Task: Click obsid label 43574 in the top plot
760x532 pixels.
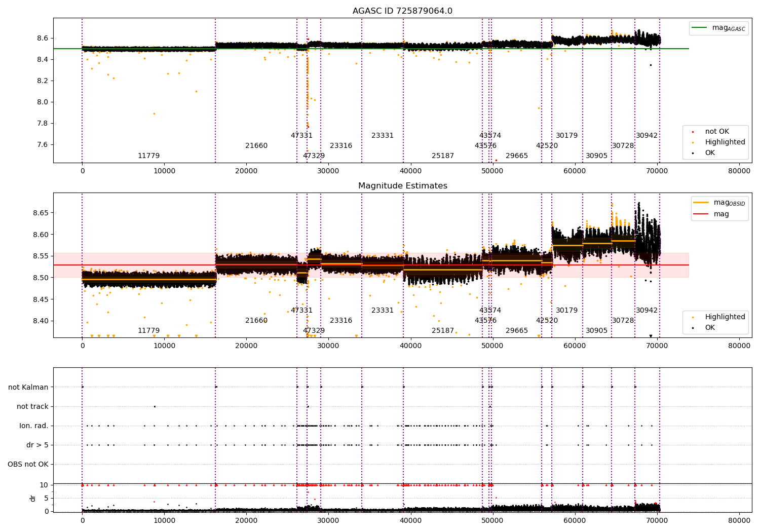Action: click(x=490, y=136)
